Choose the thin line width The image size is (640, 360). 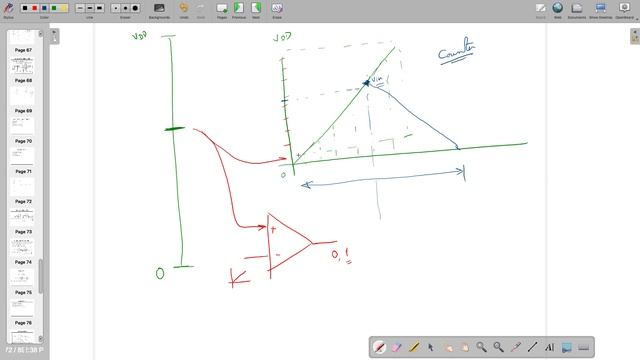click(80, 8)
